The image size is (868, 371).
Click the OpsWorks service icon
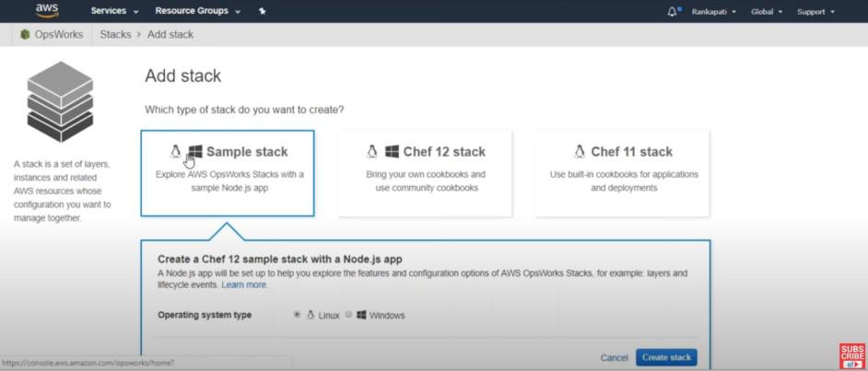(26, 35)
